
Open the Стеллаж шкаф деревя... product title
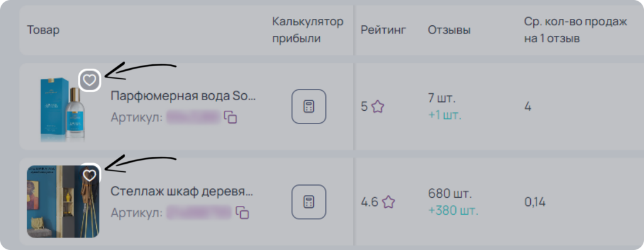pyautogui.click(x=182, y=191)
